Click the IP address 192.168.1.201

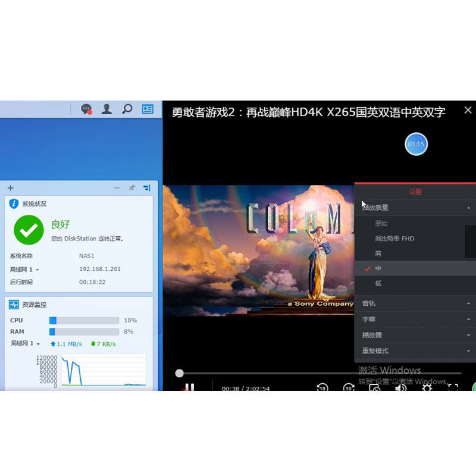[100, 269]
